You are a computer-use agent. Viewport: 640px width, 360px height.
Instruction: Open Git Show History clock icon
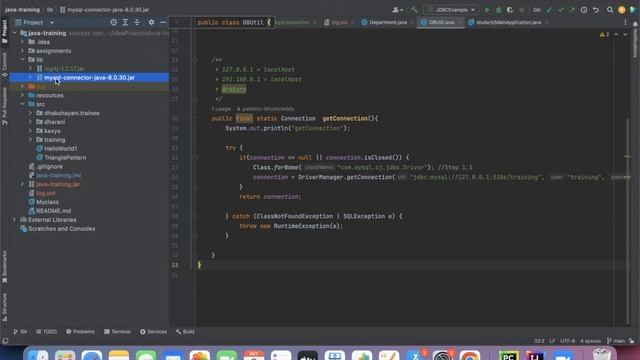(x=584, y=10)
